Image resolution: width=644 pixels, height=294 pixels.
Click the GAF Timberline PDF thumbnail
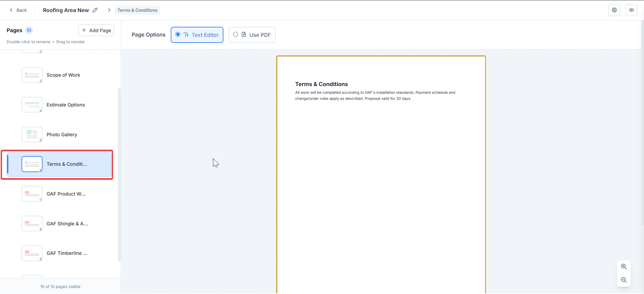coord(32,253)
